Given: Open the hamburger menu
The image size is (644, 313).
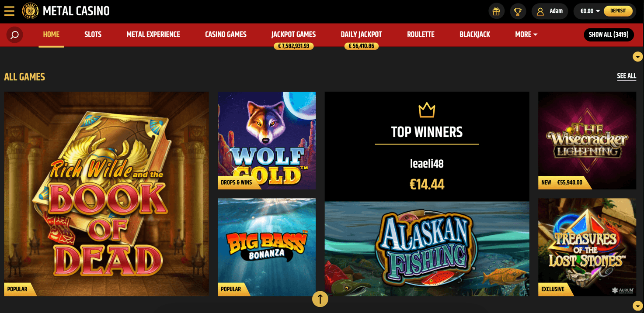Looking at the screenshot, I should tap(9, 11).
